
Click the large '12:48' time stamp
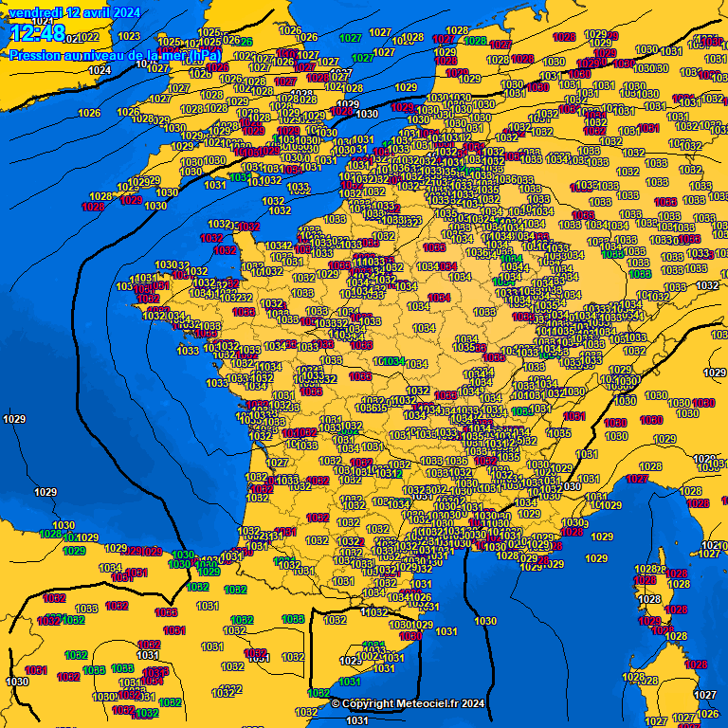(38, 34)
